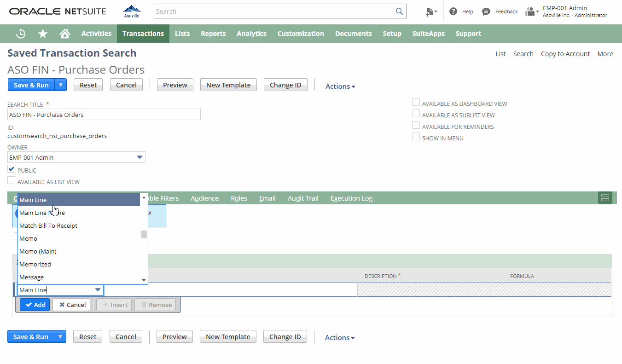Switch to the Execution Log tab

point(351,198)
